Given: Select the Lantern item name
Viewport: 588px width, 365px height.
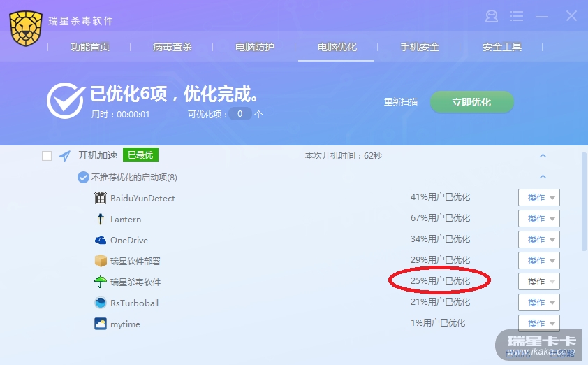Looking at the screenshot, I should 126,220.
